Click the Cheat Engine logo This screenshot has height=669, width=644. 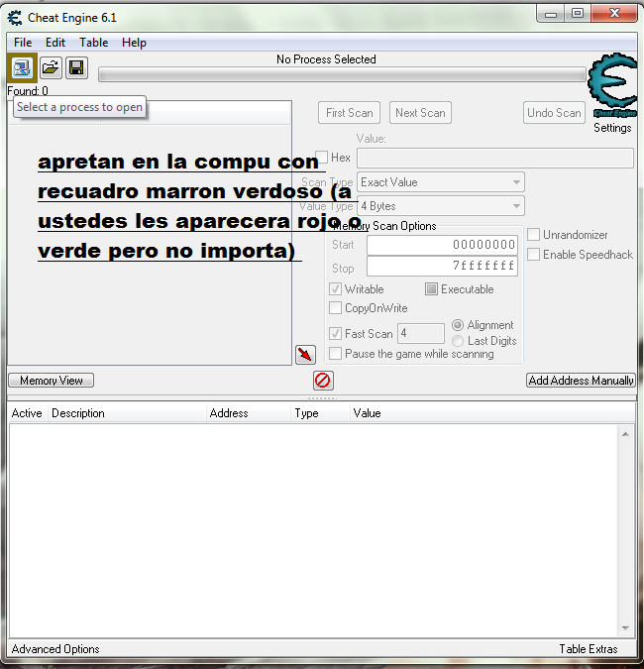point(612,84)
